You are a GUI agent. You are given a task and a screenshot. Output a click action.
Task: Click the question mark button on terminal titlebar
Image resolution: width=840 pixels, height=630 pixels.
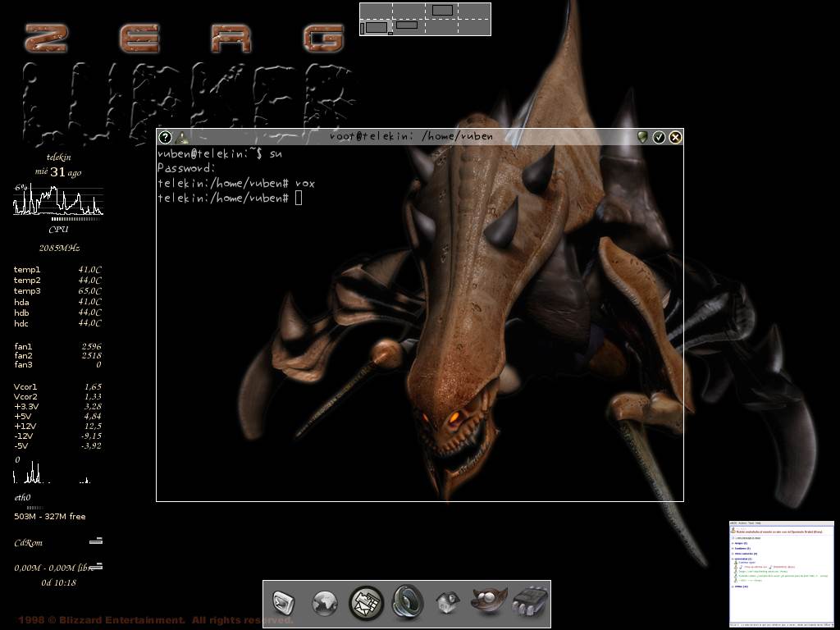pyautogui.click(x=165, y=137)
